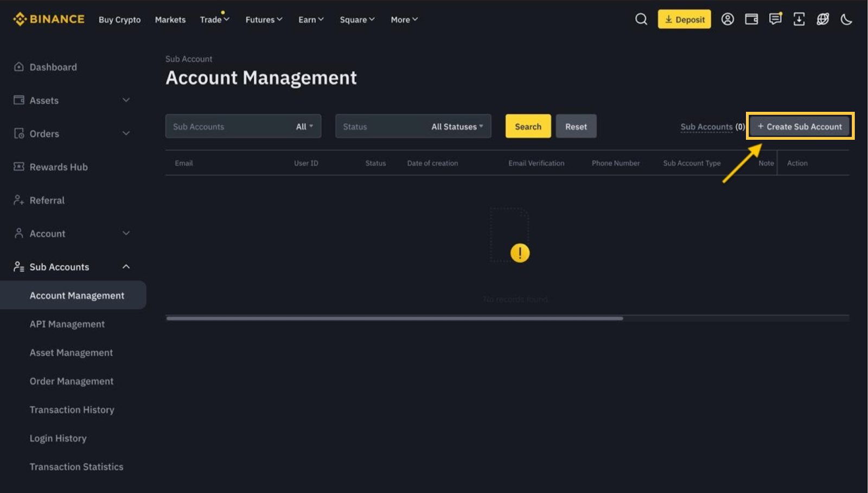Click the Date of creation column header
The image size is (868, 493).
432,163
